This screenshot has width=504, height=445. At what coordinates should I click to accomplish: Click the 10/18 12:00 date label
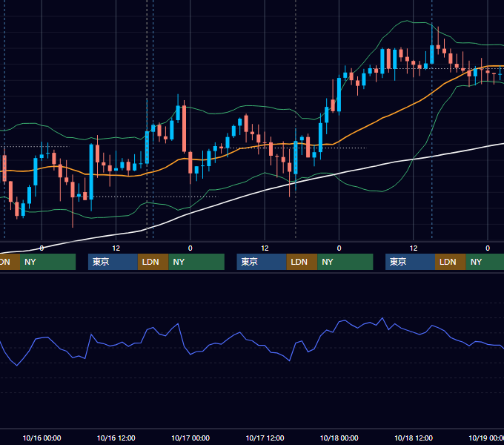tap(414, 438)
